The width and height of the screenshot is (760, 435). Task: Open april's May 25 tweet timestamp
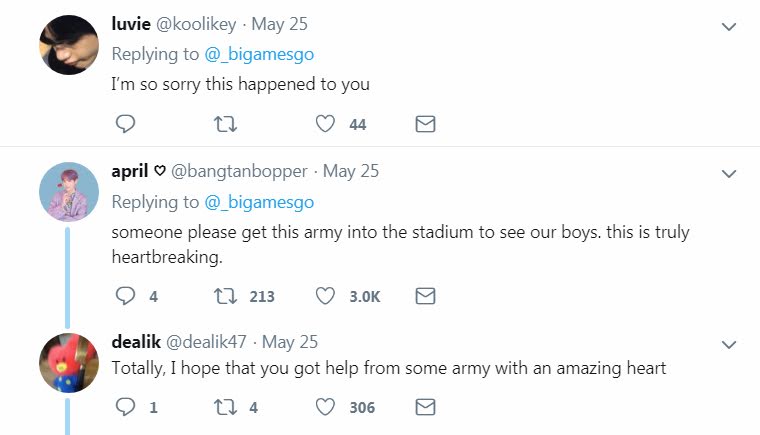351,171
